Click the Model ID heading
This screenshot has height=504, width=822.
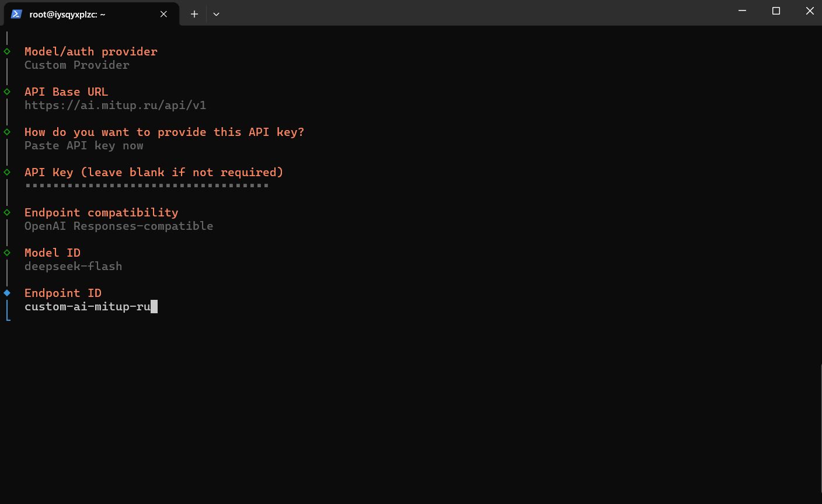53,253
